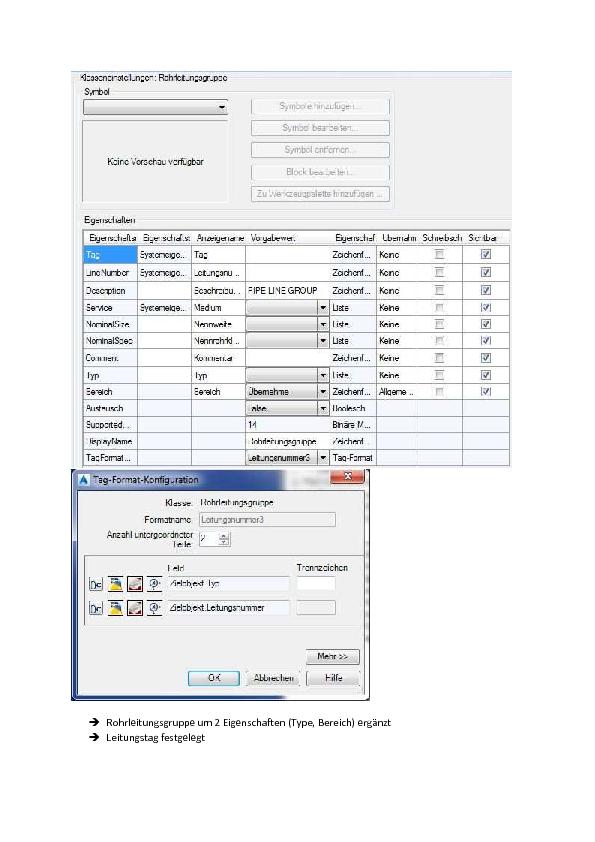Screen dimensions: 595x842
Task: Click class properties icon in Zielobjekt.Typ row
Action: (96, 584)
